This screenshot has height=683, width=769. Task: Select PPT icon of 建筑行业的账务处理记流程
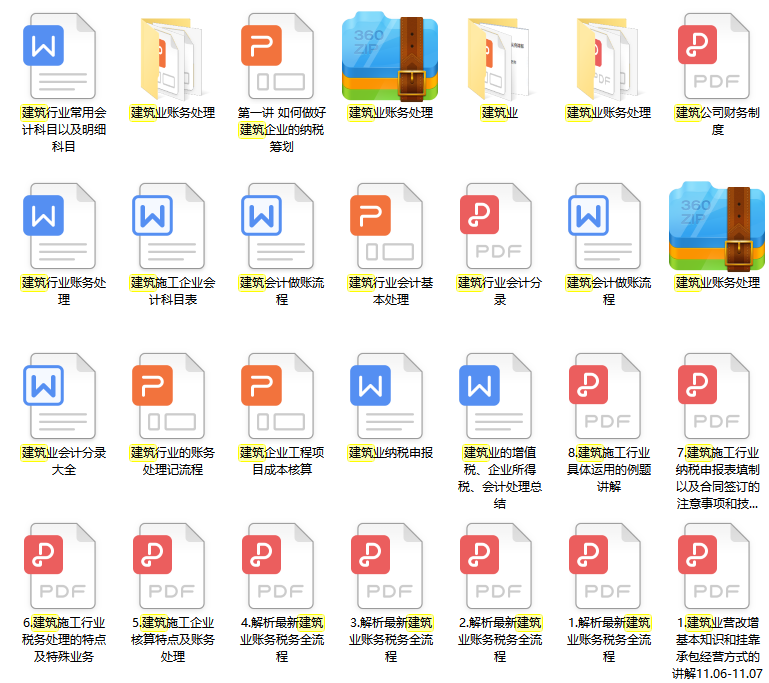(x=169, y=396)
